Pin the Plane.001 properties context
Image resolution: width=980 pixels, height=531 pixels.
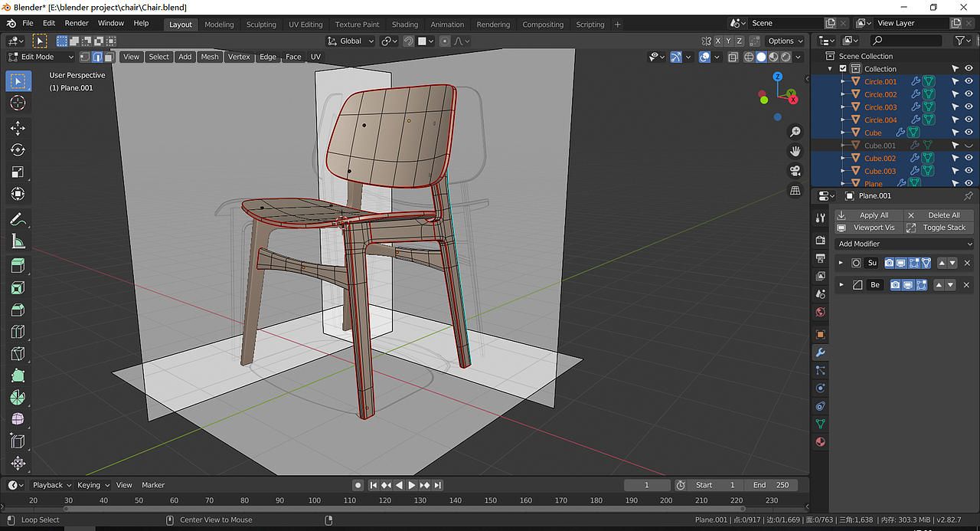coord(969,196)
